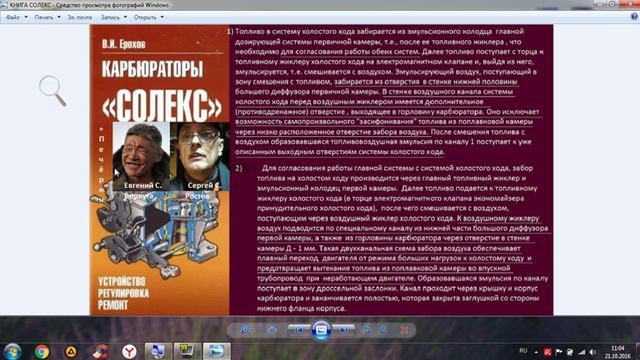Rotate the image counterclockwise
The width and height of the screenshot is (640, 360).
click(x=367, y=330)
